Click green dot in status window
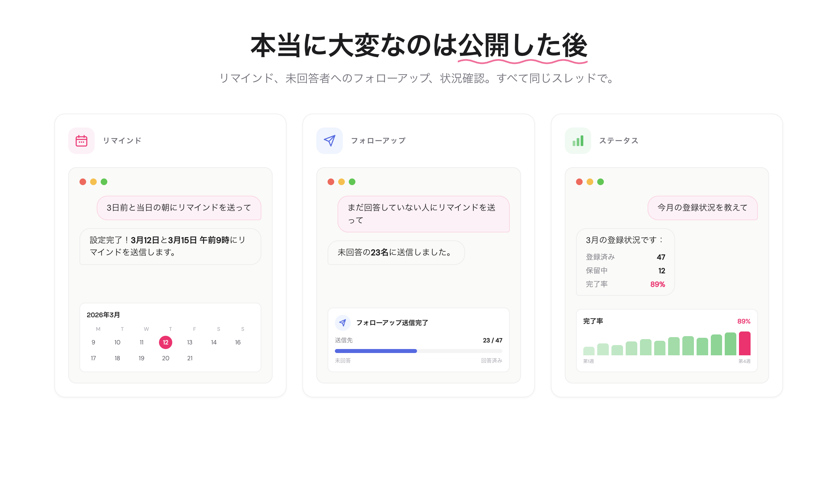This screenshot has width=840, height=504. 600,182
